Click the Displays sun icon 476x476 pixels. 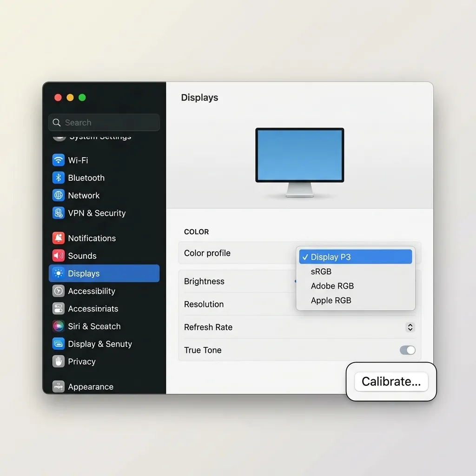pyautogui.click(x=58, y=273)
